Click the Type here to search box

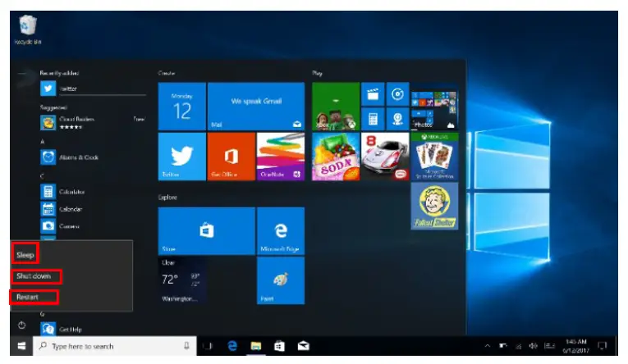115,346
